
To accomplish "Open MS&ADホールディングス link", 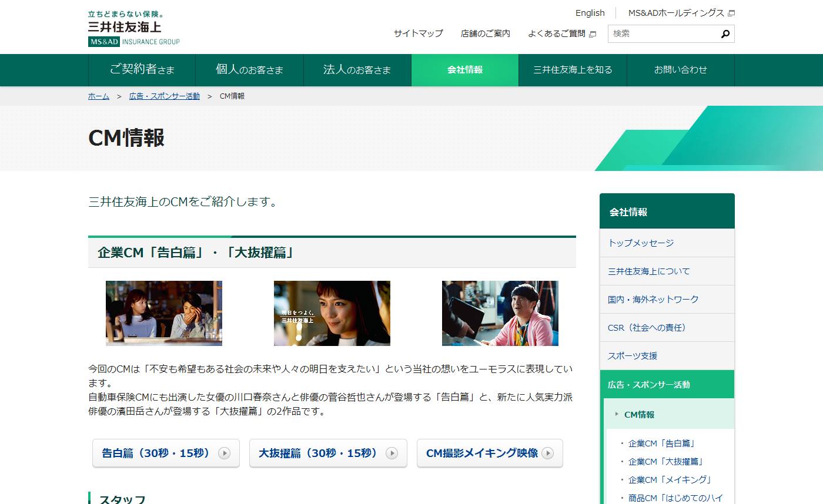I will [x=676, y=13].
